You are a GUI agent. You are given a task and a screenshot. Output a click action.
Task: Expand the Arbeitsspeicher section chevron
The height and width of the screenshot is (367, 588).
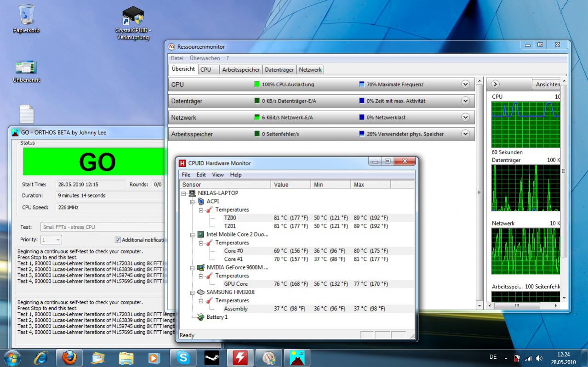click(465, 134)
